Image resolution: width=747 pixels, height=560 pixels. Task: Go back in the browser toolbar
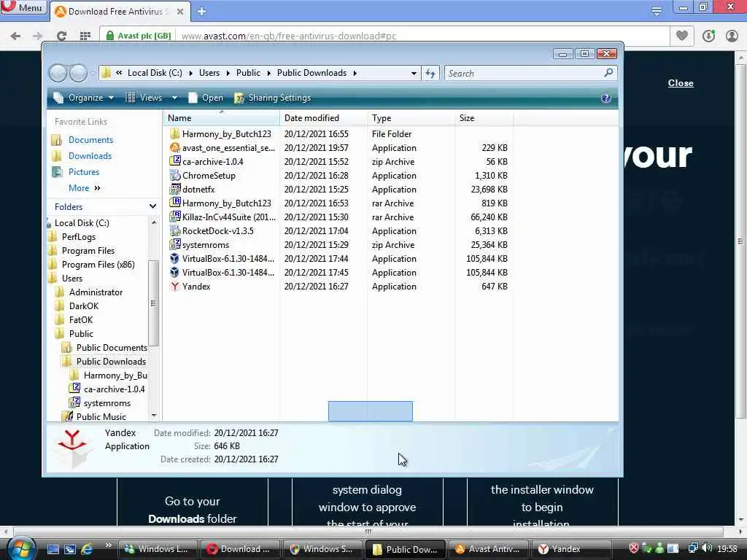coord(15,36)
